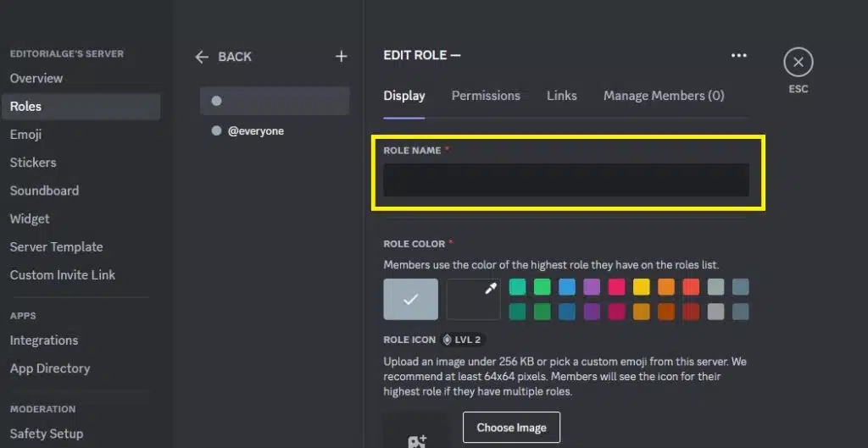Open the Links tab
Viewport: 868px width, 448px height.
coord(561,96)
